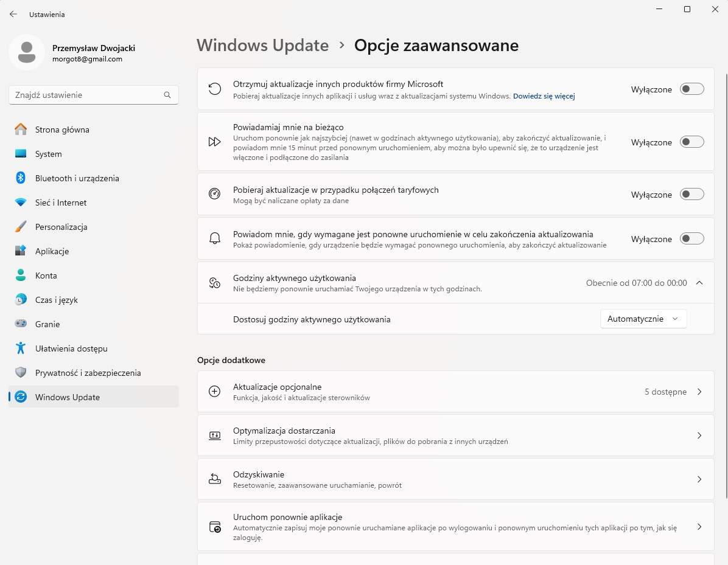The height and width of the screenshot is (565, 728).
Task: Click the Ułatwienia dostępu accessibility icon
Action: (21, 348)
